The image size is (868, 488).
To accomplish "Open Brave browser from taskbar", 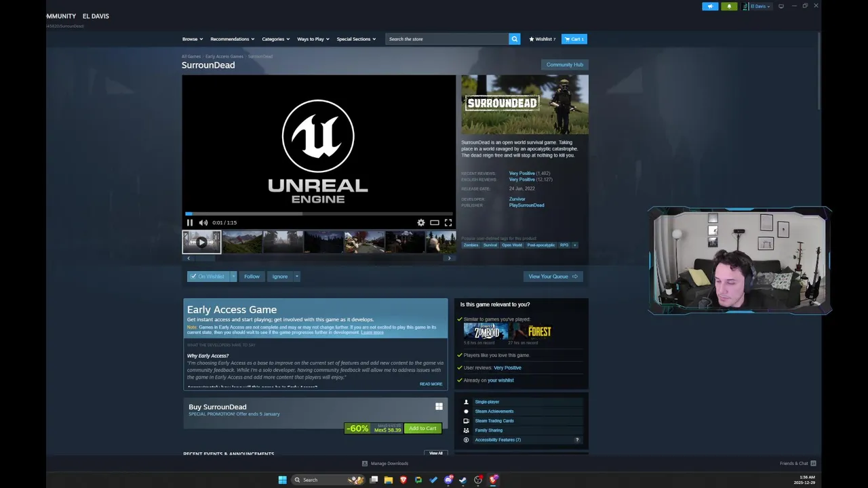I will pos(403,480).
